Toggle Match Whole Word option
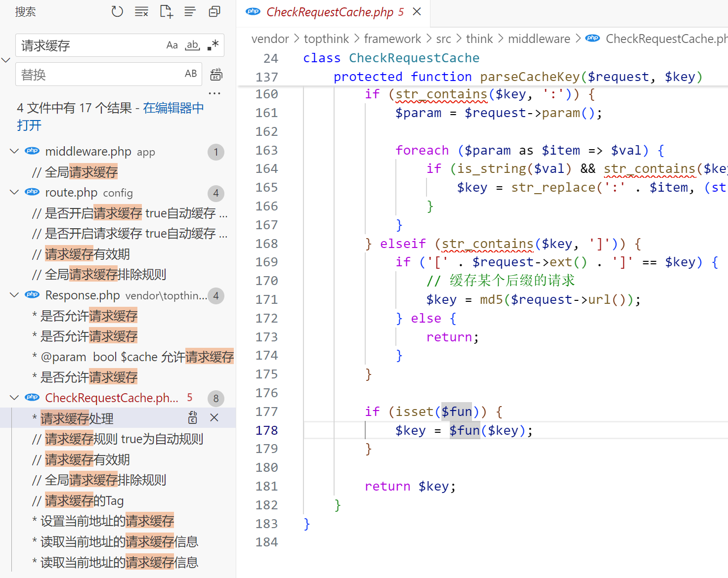Image resolution: width=728 pixels, height=578 pixels. point(192,45)
